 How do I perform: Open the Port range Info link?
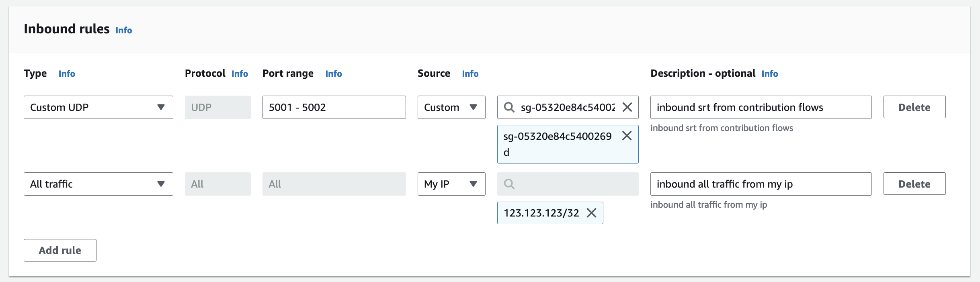(x=334, y=74)
